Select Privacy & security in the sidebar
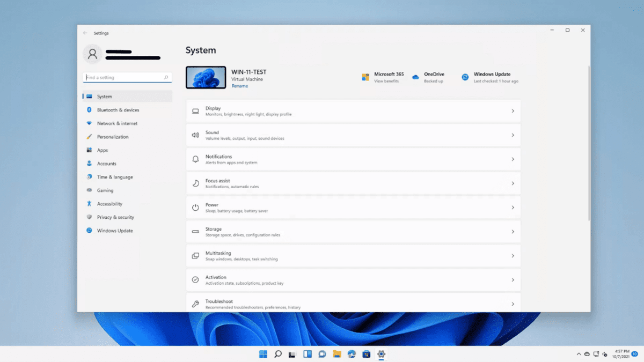Viewport: 644px width, 362px height. pyautogui.click(x=115, y=217)
